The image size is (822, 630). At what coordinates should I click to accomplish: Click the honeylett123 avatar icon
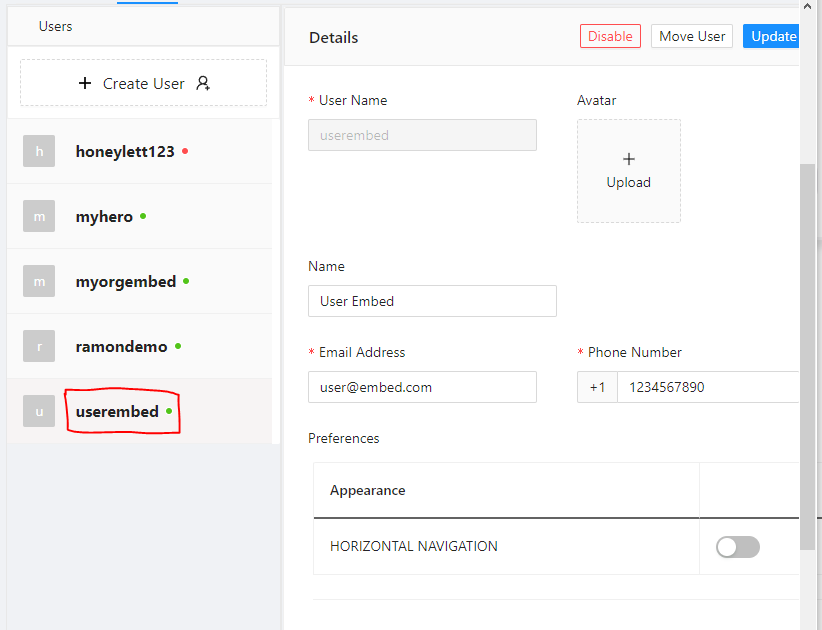pos(39,152)
